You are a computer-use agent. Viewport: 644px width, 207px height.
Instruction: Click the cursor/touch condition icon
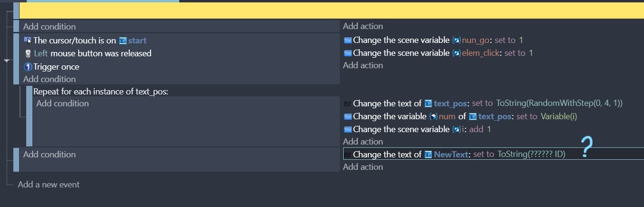pyautogui.click(x=28, y=41)
